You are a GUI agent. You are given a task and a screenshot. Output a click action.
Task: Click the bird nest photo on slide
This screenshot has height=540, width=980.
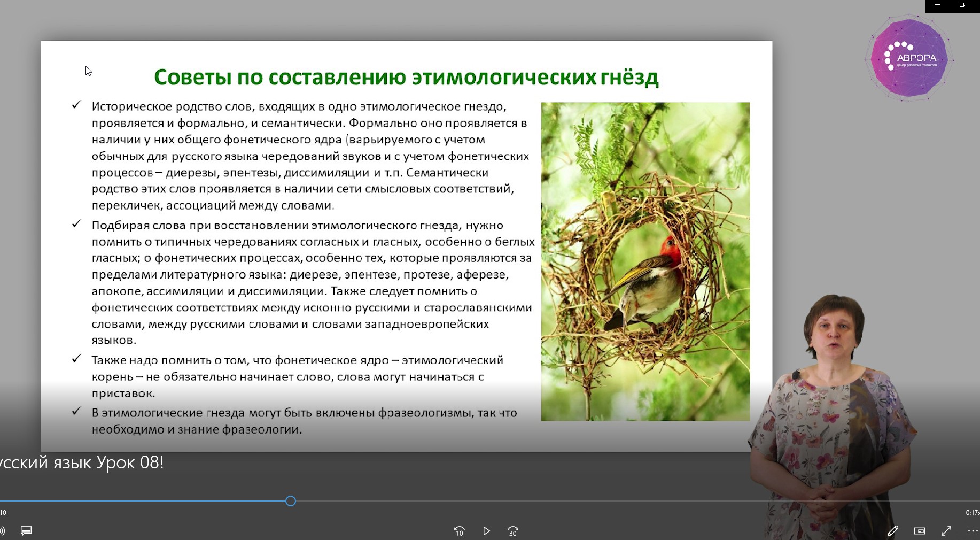coord(645,261)
